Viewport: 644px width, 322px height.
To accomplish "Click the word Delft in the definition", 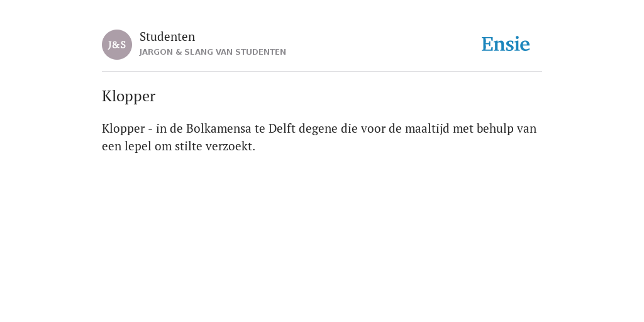I will point(282,128).
